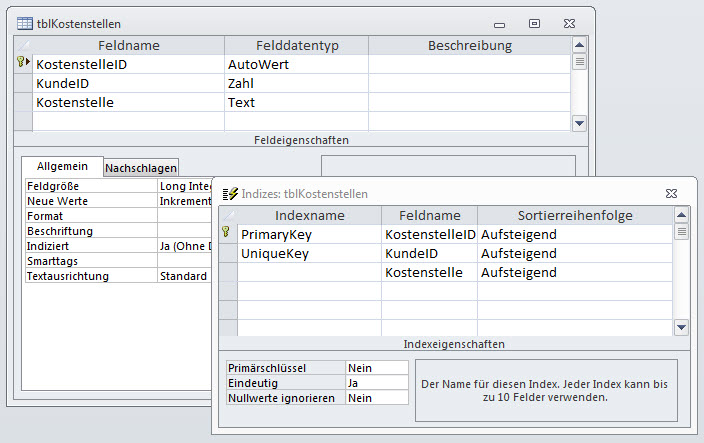Restore the tblKostenstellen window size

pyautogui.click(x=534, y=22)
